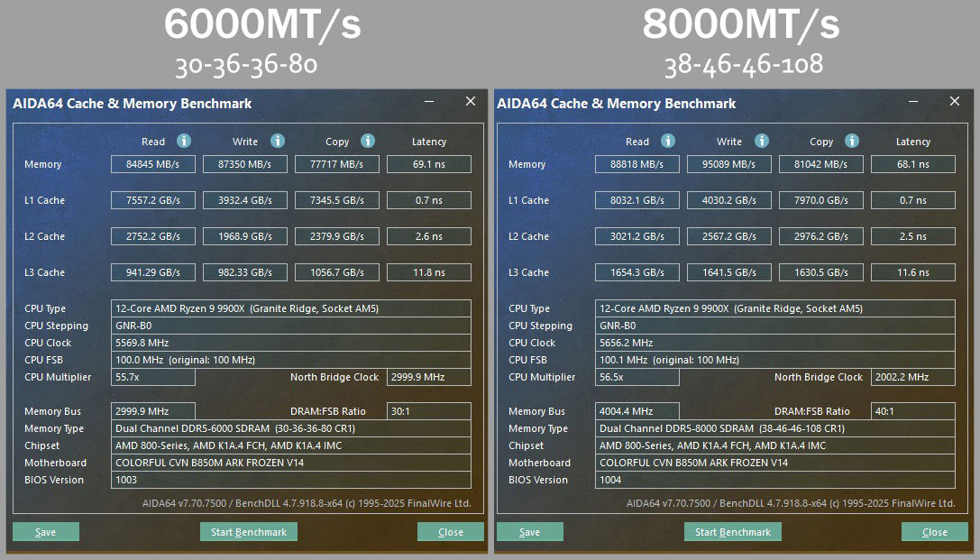Select the L1 Cache Read value 8032.1 GB/s
Image resolution: width=980 pixels, height=560 pixels.
(637, 200)
